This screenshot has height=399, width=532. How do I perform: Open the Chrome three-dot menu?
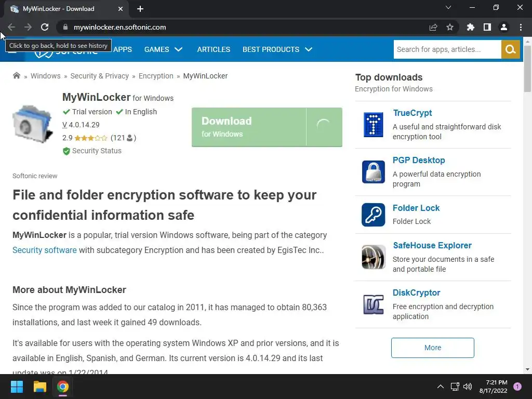tap(521, 27)
